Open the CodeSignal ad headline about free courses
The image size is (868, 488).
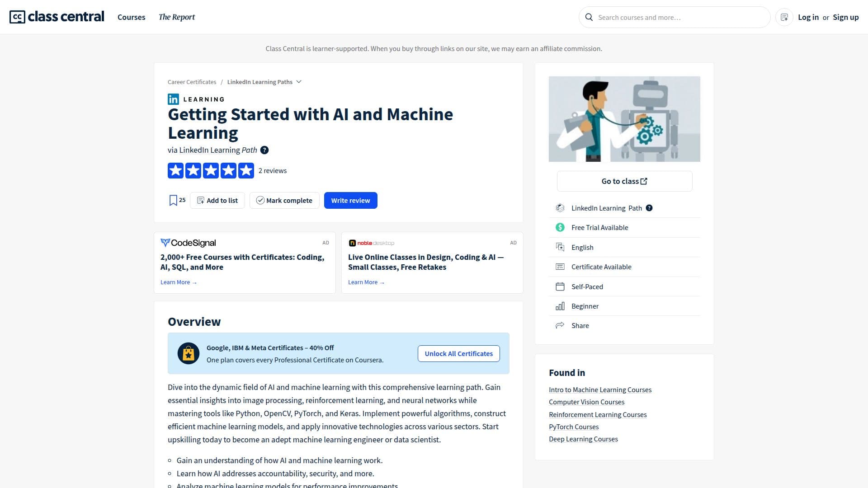242,262
